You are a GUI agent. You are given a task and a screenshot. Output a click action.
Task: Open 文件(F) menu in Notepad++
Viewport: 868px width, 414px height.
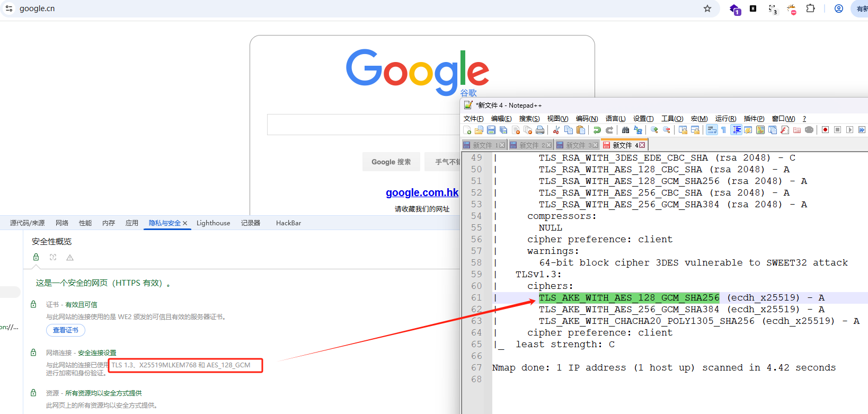(473, 119)
